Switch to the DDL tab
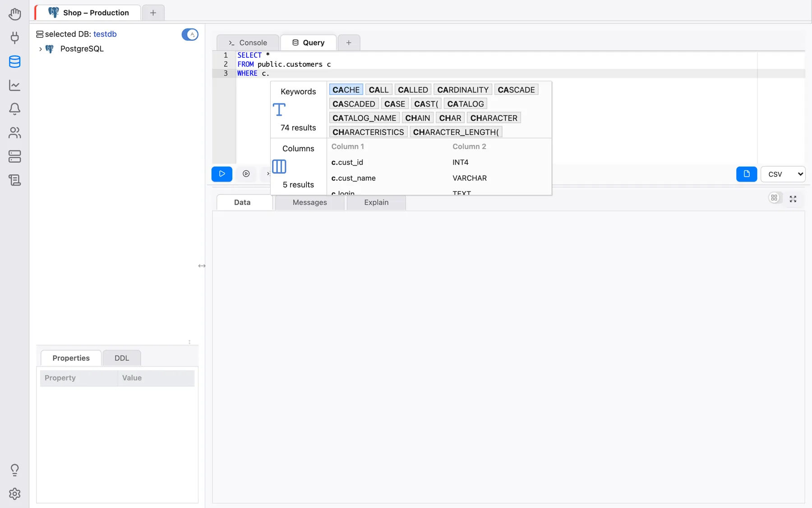Image resolution: width=812 pixels, height=508 pixels. tap(122, 358)
